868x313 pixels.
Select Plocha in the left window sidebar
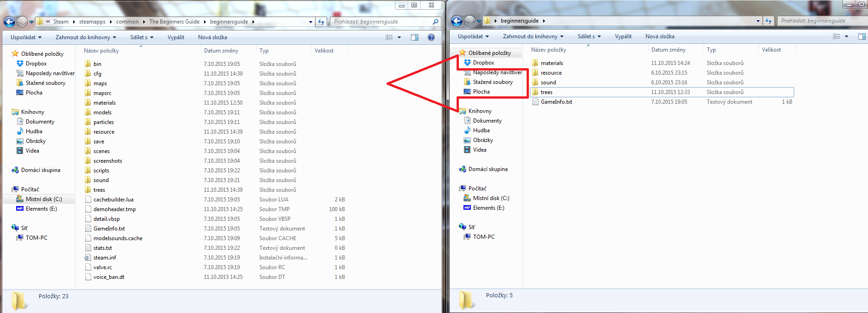[x=34, y=93]
